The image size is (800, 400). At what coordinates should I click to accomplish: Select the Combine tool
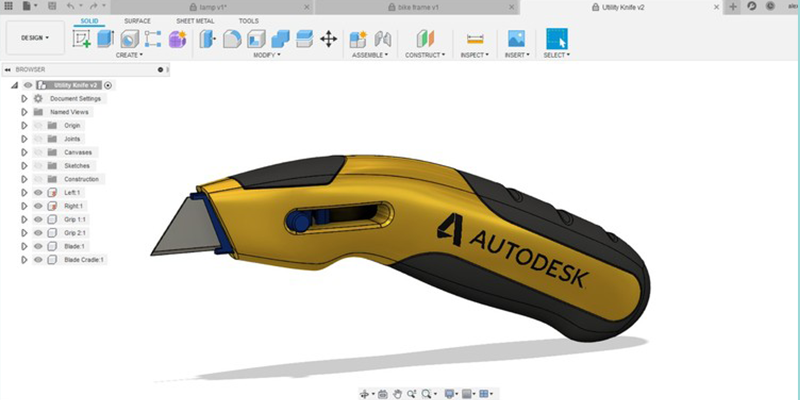click(280, 39)
